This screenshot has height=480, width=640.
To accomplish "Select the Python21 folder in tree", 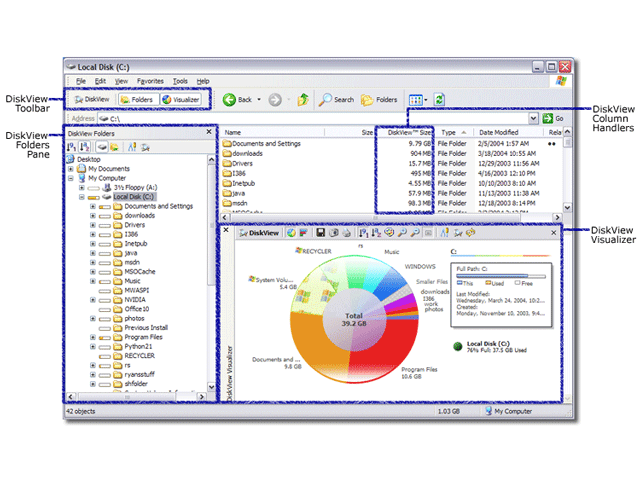I will point(138,347).
